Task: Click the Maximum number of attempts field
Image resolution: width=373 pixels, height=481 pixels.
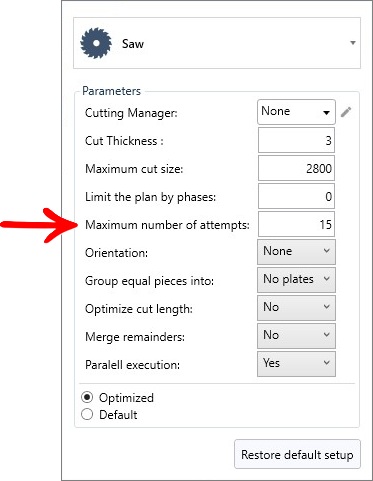Action: click(296, 224)
